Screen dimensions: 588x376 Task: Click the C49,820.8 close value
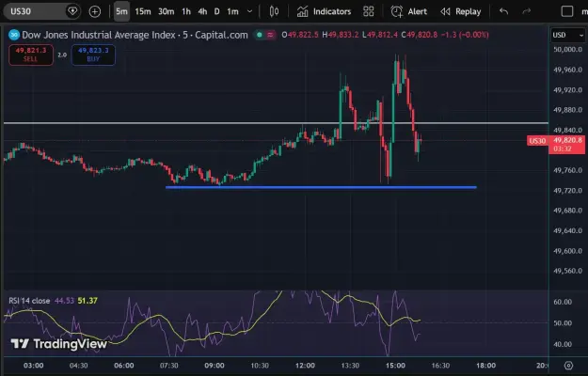[420, 35]
